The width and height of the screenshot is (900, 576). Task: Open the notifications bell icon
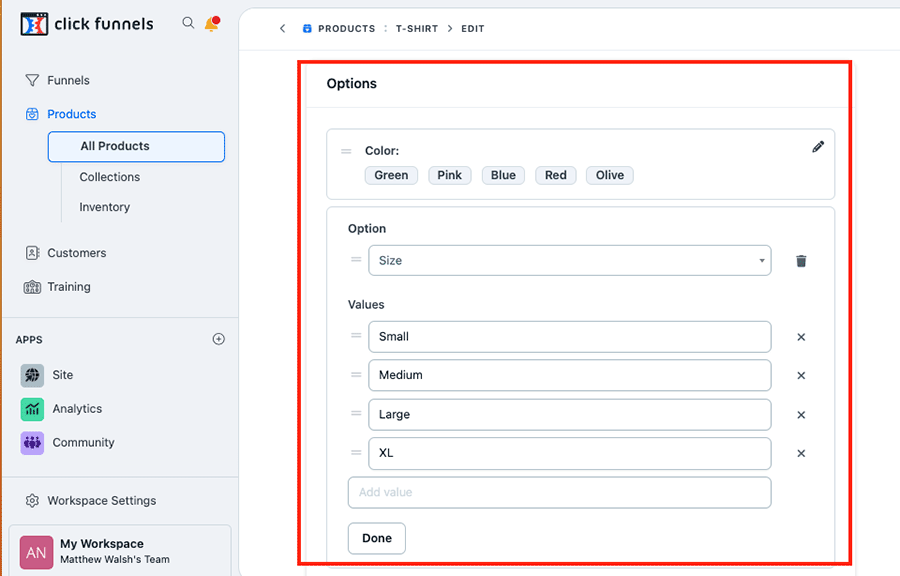click(212, 24)
